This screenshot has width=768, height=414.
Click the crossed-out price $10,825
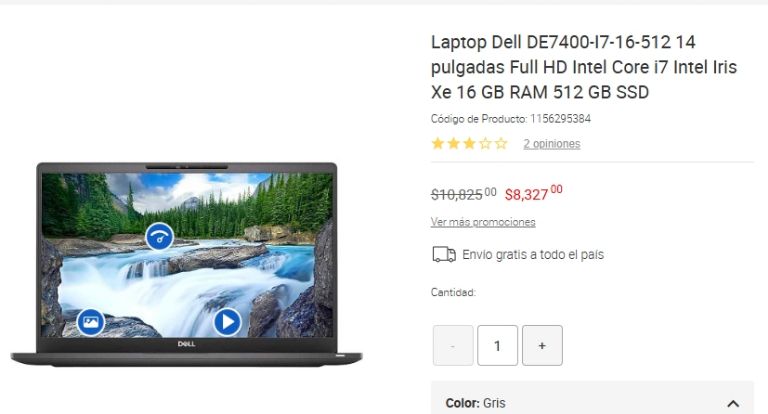coord(463,194)
